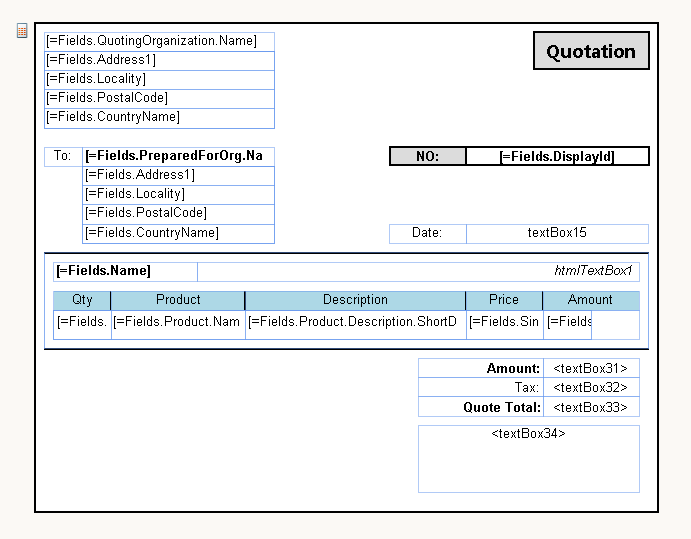This screenshot has width=691, height=539.
Task: Select the Qty column header
Action: 82,301
